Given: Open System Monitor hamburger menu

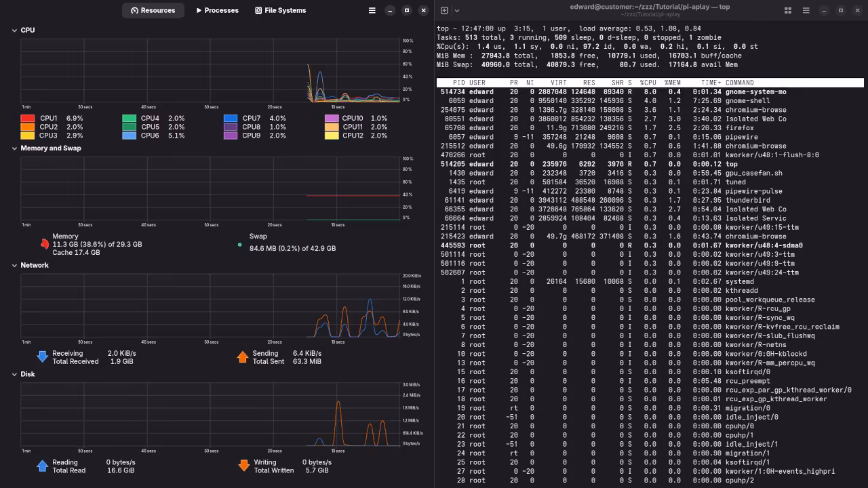Looking at the screenshot, I should [x=372, y=10].
